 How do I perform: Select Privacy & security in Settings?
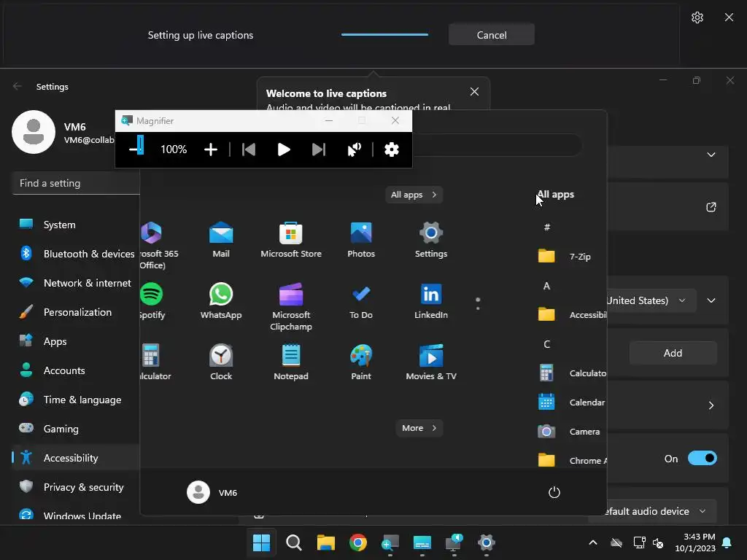(76, 486)
